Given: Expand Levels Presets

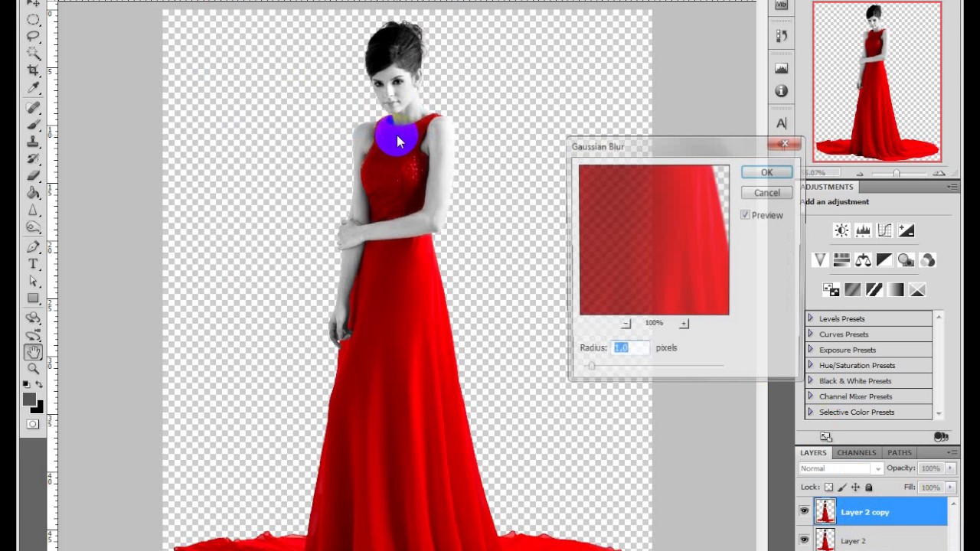Looking at the screenshot, I should coord(810,318).
